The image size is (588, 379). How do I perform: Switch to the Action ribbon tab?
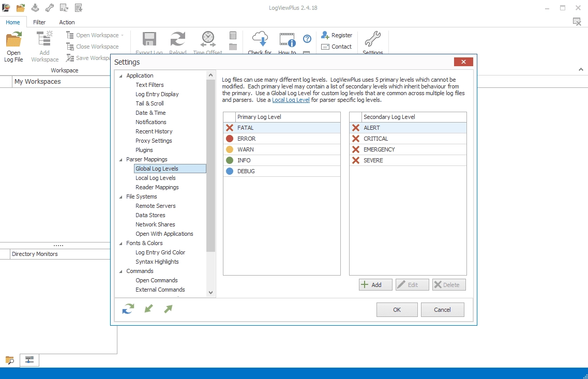tap(67, 22)
